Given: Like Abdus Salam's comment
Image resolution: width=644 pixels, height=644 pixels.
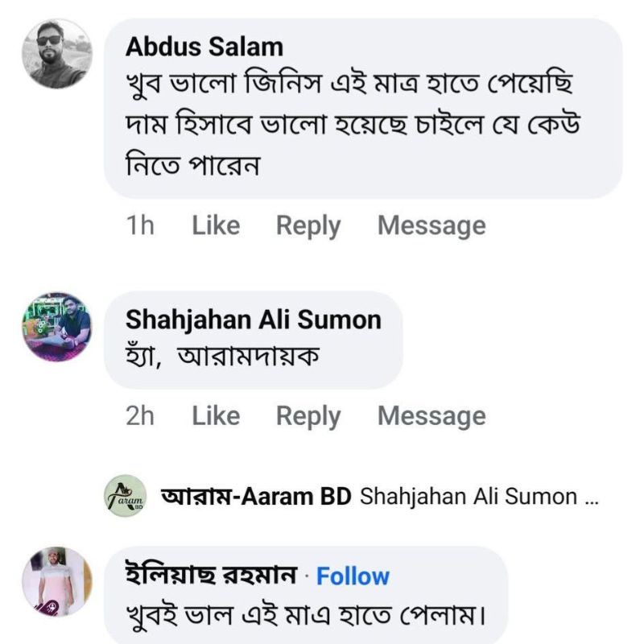Looking at the screenshot, I should click(x=216, y=225).
